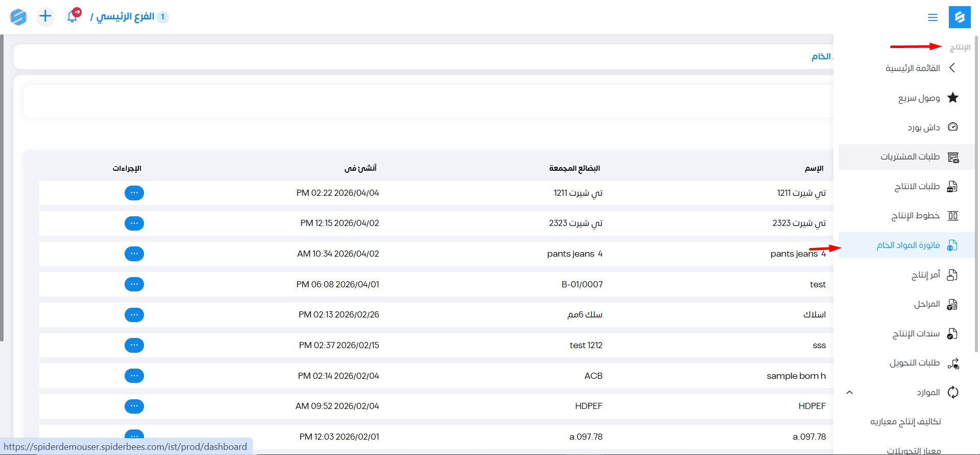Click the sidebar vertical scrollbar
Viewport: 980px width, 455px height.
(976, 194)
